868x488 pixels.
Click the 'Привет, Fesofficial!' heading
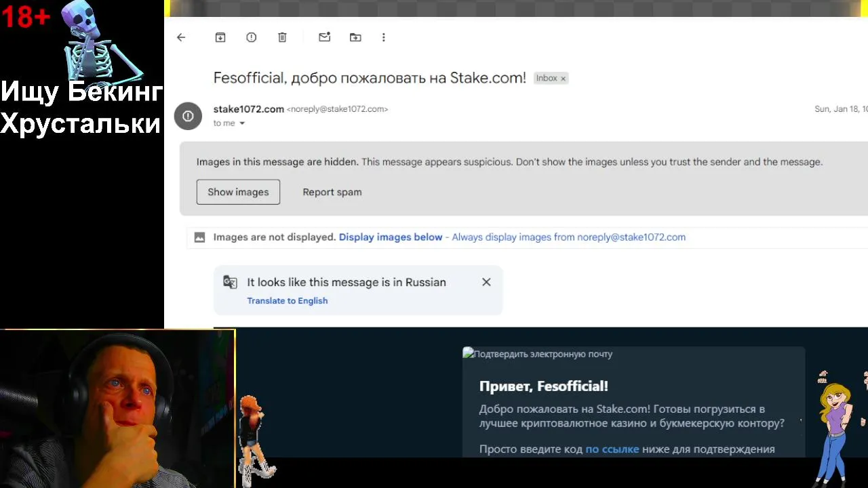coord(544,386)
